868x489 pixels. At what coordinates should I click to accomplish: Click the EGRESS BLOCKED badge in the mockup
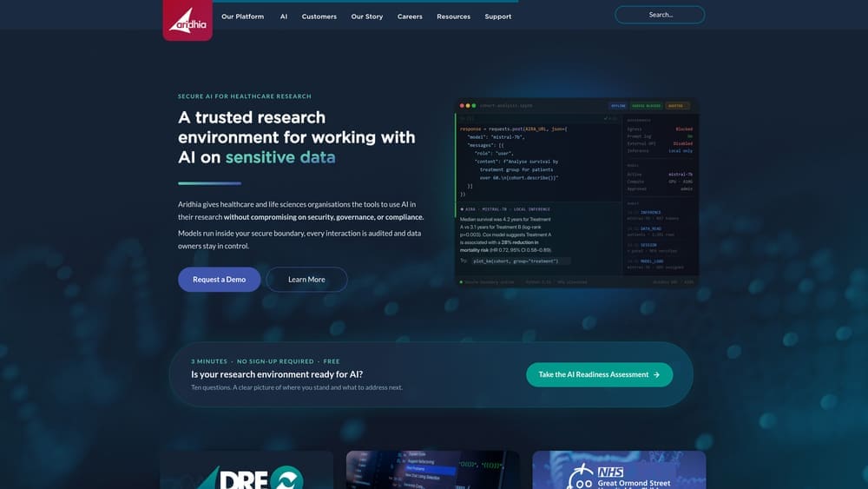click(646, 106)
